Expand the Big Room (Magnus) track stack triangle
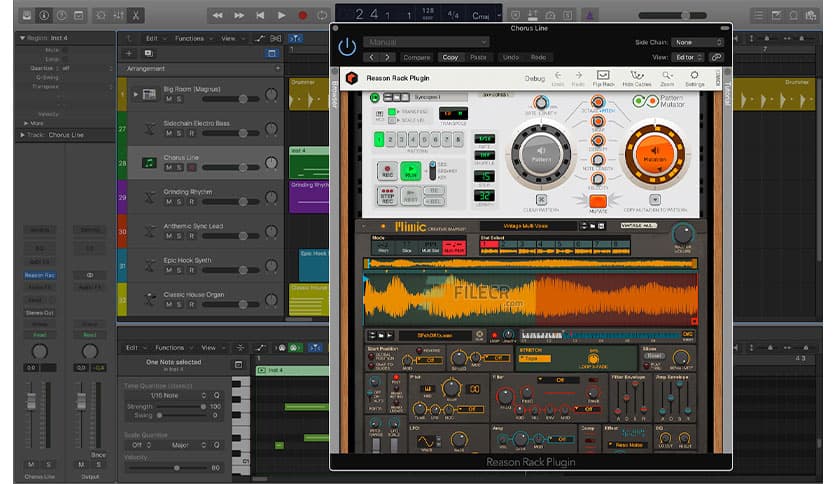Viewport: 836px width, 484px height. pos(135,94)
